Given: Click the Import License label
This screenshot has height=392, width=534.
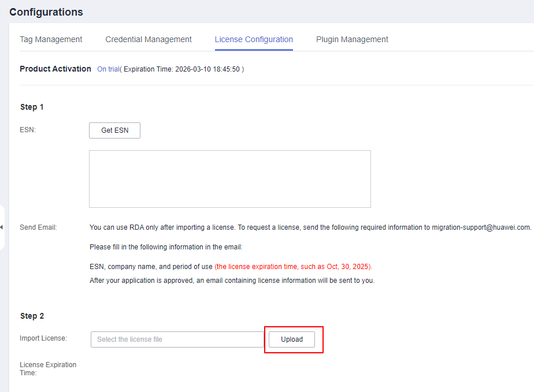Looking at the screenshot, I should coord(43,338).
